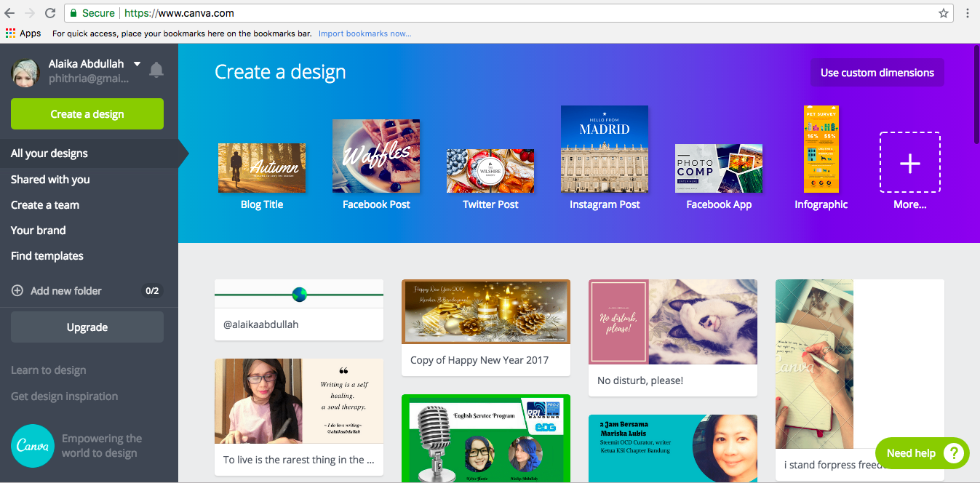This screenshot has width=980, height=483.
Task: Choose the Twitter Post Wilshire thumbnail
Action: pos(490,171)
